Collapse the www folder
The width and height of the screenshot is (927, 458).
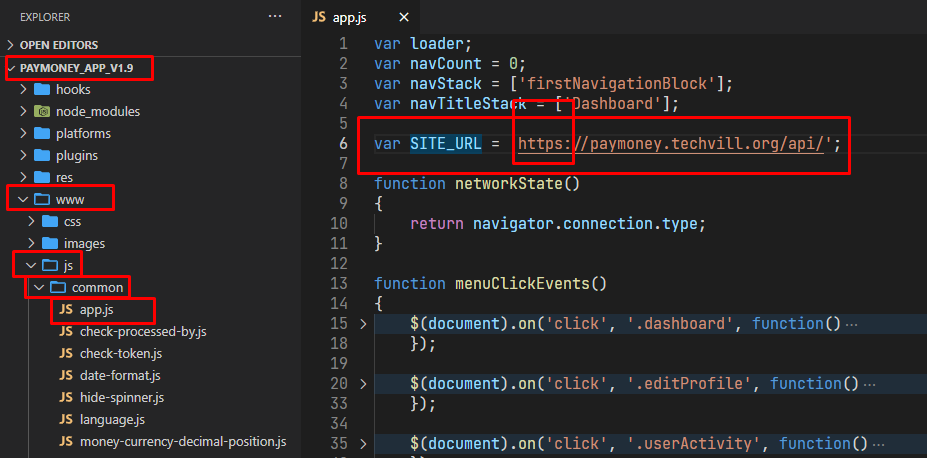23,199
